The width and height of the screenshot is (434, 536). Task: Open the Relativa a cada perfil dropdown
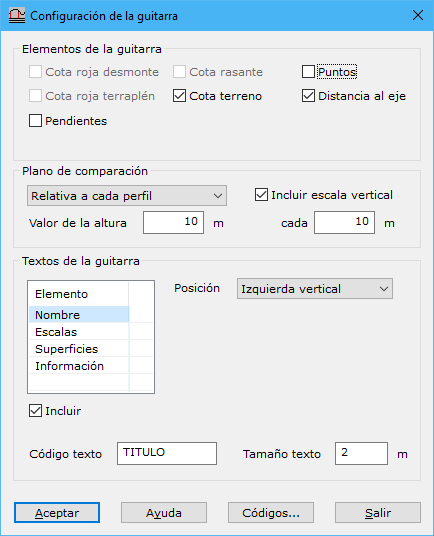point(127,196)
